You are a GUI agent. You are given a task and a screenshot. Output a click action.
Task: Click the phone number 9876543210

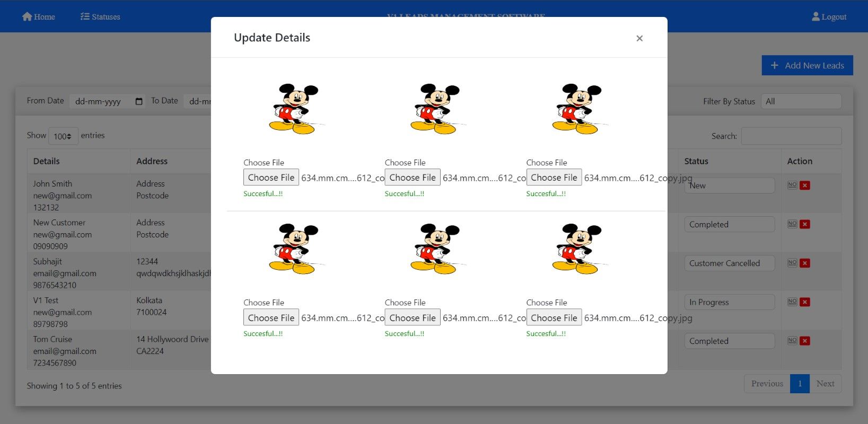tap(55, 285)
